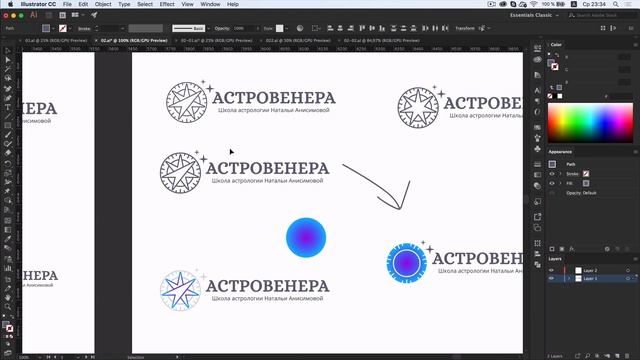The height and width of the screenshot is (360, 640).
Task: Click the GPU rocket icon in app bar
Action: (x=94, y=15)
